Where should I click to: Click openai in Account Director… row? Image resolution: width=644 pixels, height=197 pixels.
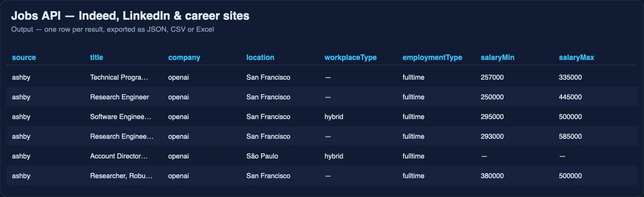pos(179,156)
